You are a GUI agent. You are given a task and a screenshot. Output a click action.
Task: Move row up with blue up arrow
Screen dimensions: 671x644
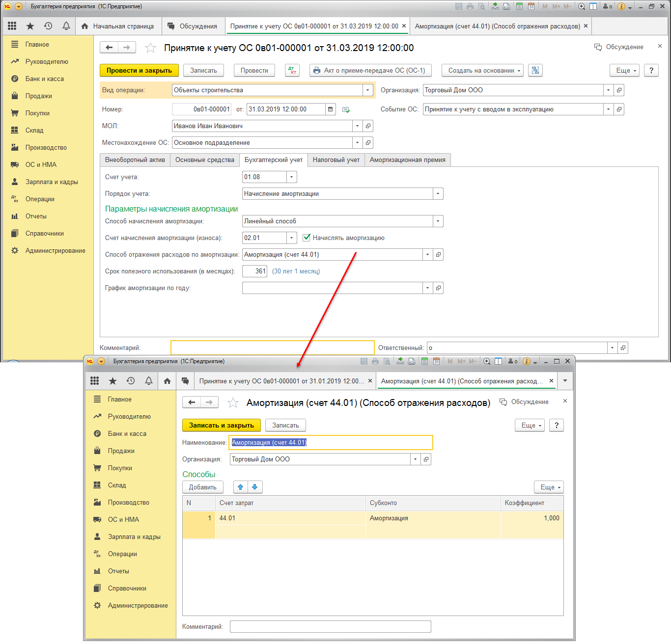click(241, 487)
